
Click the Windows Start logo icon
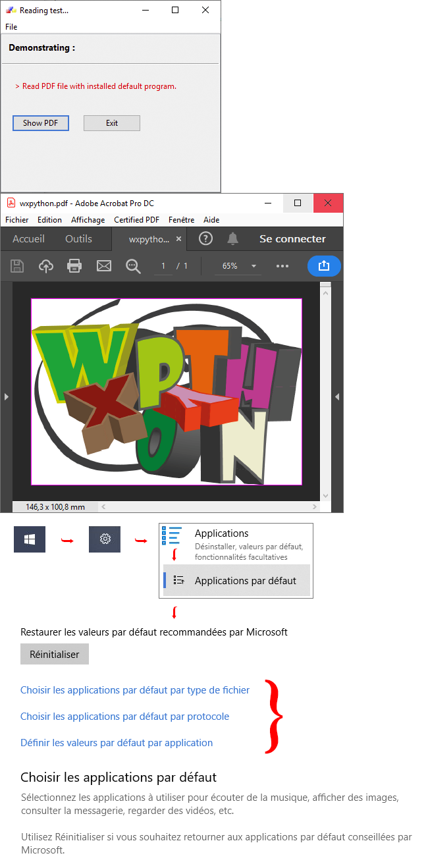(x=30, y=539)
